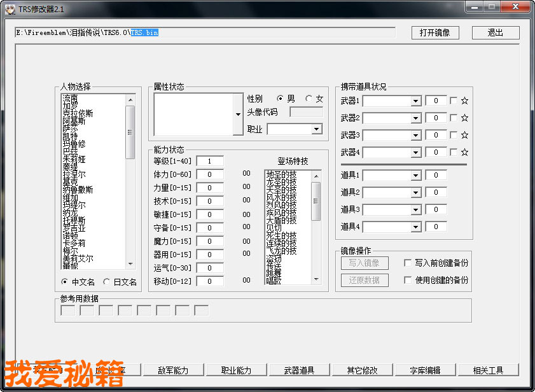
Task: Click the 打开镜像 button
Action: click(434, 32)
